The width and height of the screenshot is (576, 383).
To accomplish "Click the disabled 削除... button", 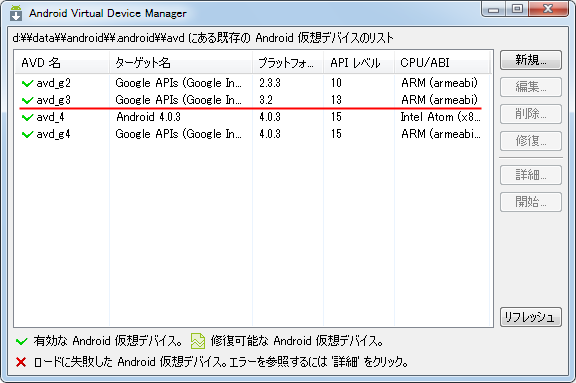I will click(x=530, y=114).
